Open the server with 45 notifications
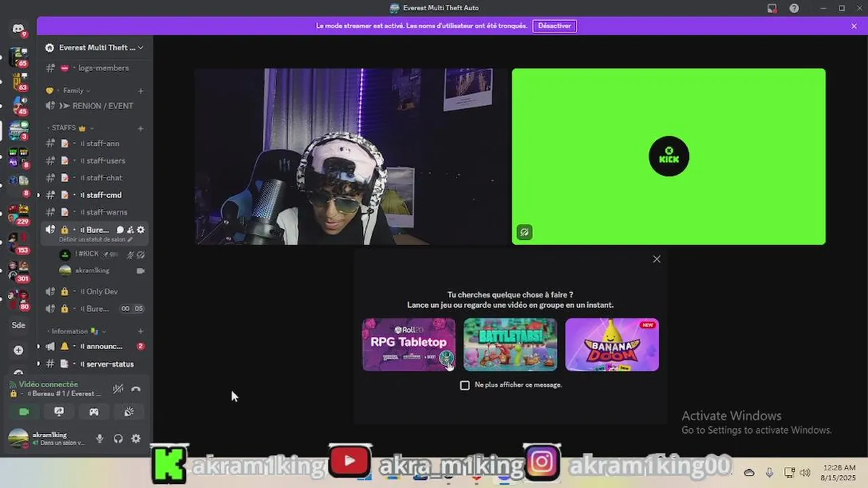Viewport: 868px width, 488px height. point(18,106)
